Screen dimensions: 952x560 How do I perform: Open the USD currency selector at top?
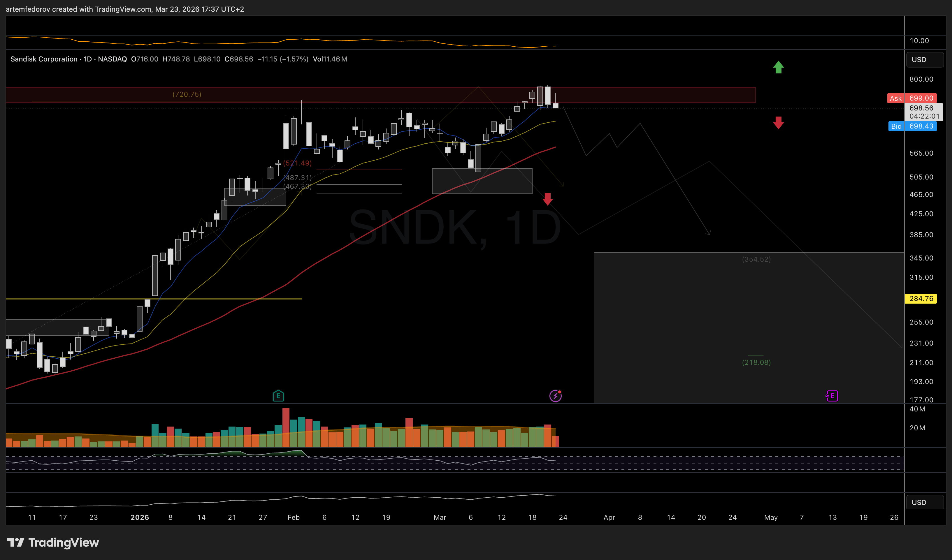click(x=924, y=60)
